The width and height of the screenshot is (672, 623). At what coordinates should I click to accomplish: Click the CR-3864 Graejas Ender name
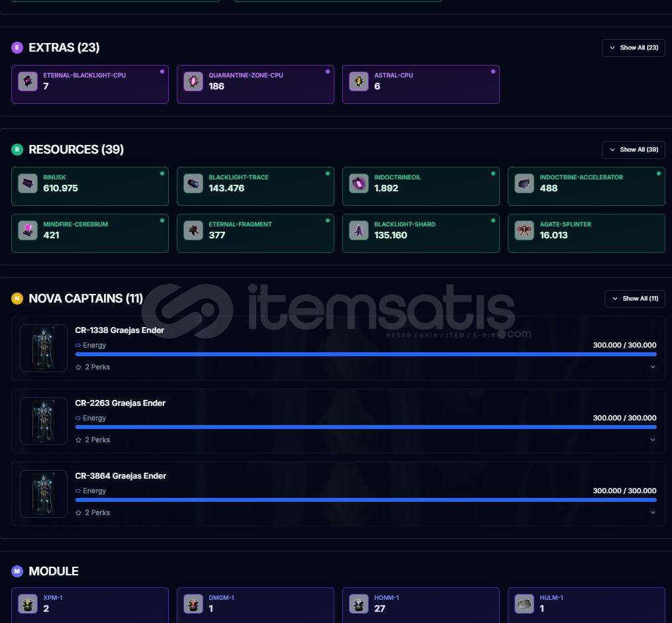[x=120, y=476]
